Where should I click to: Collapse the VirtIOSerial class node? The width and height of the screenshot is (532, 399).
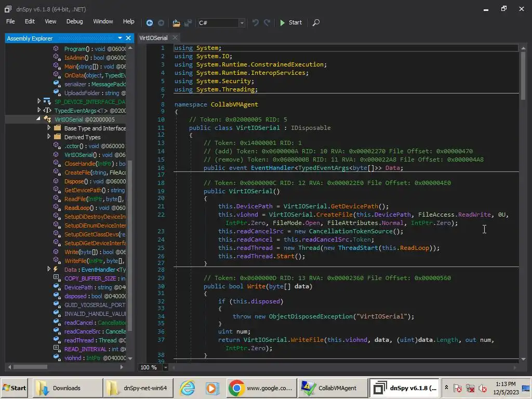pyautogui.click(x=39, y=119)
